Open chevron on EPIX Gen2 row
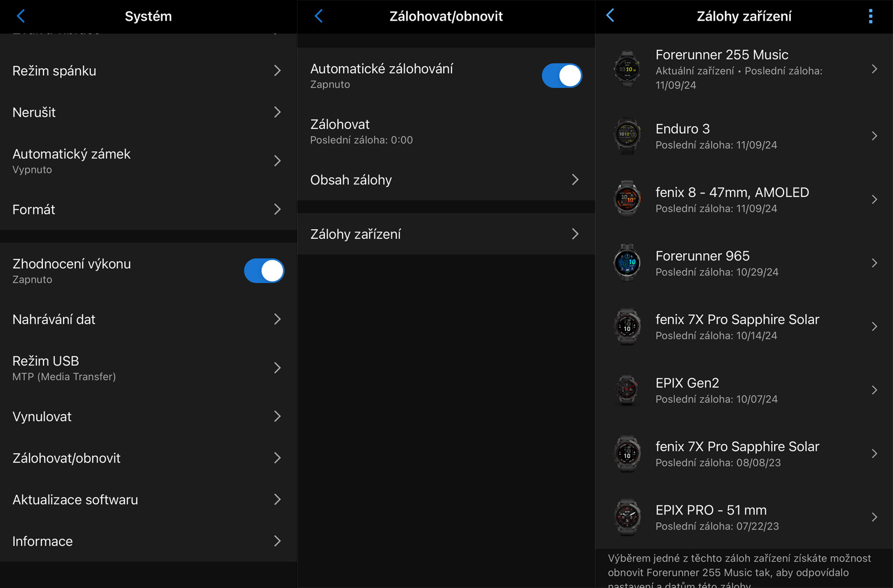The image size is (893, 588). click(875, 390)
